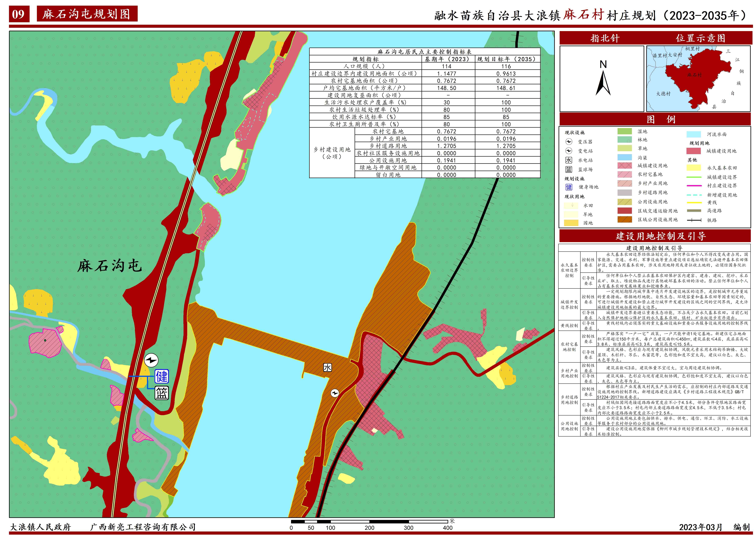
Task: Click the 篮球场 icon in the legend
Action: [x=569, y=169]
